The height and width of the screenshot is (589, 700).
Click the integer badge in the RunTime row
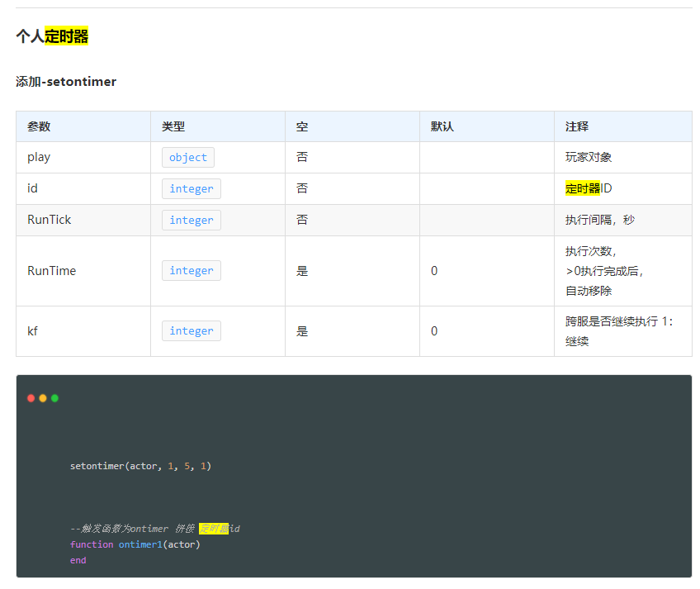(x=191, y=270)
